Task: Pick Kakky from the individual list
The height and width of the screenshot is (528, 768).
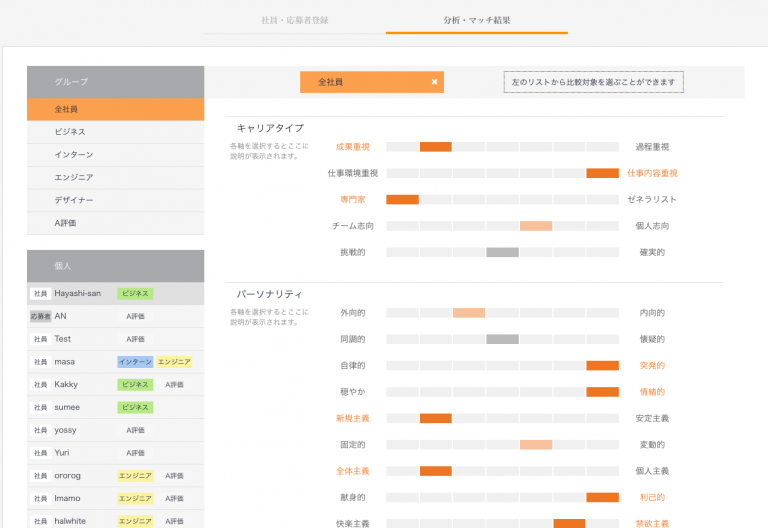Action: tap(116, 384)
